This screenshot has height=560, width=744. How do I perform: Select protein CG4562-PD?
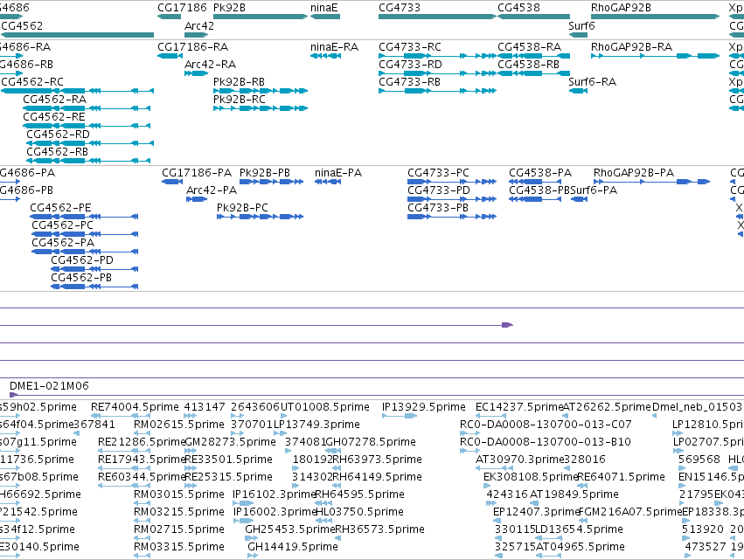tap(82, 261)
